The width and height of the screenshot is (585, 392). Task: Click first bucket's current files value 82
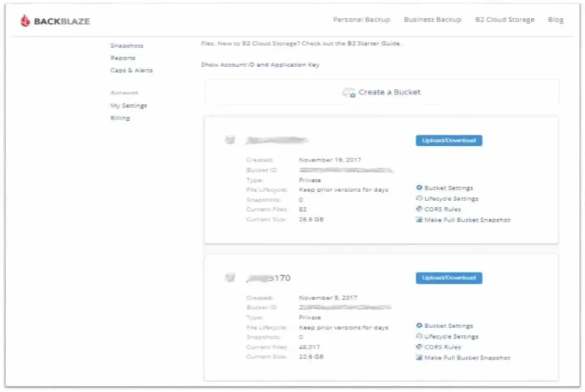[302, 209]
